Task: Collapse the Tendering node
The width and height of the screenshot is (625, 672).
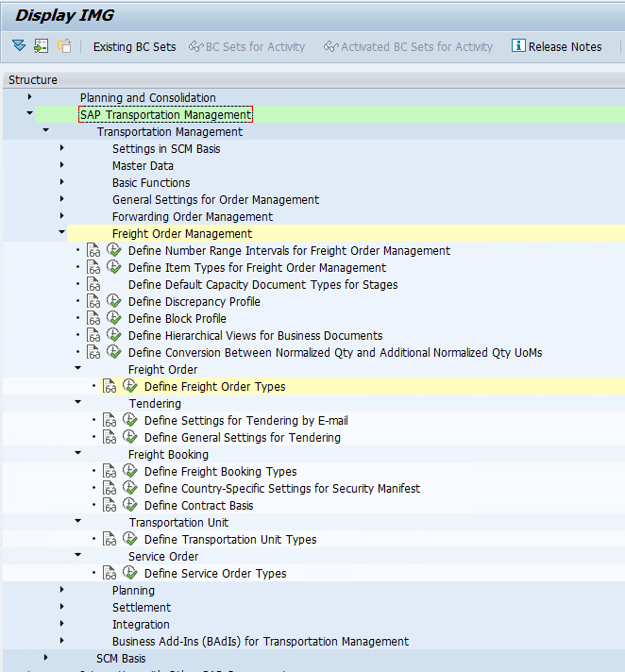Action: [78, 402]
